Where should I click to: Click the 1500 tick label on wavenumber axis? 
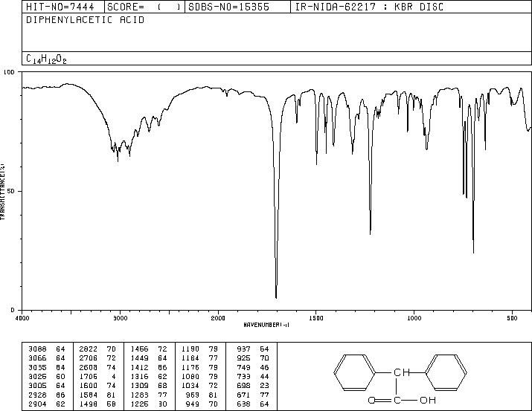(x=316, y=318)
